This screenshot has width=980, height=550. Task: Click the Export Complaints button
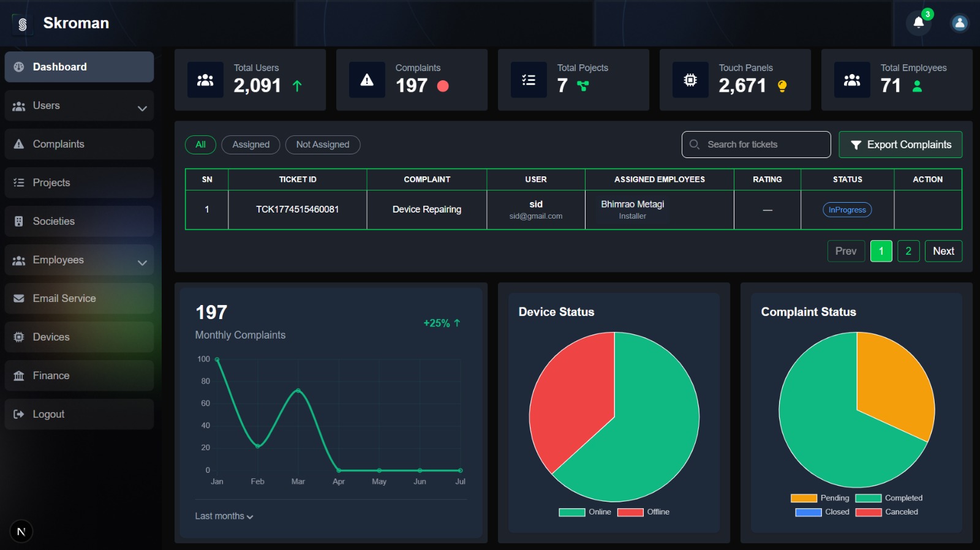pyautogui.click(x=900, y=145)
